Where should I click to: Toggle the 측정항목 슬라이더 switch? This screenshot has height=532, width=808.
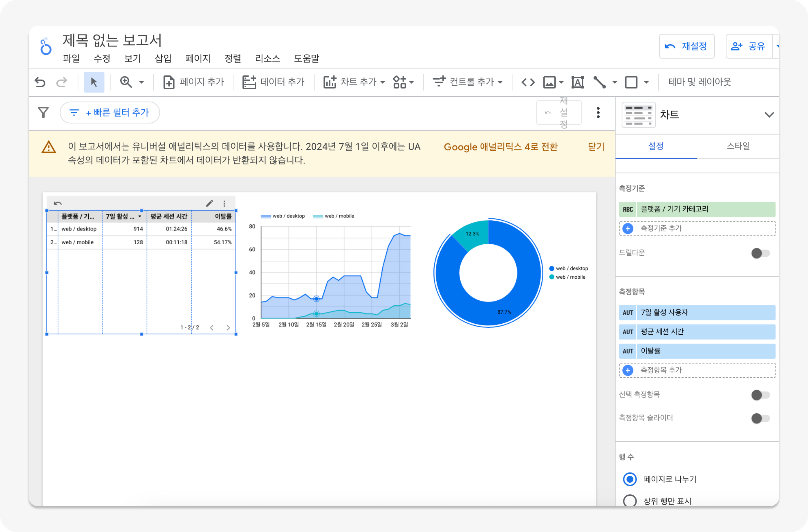(x=760, y=418)
